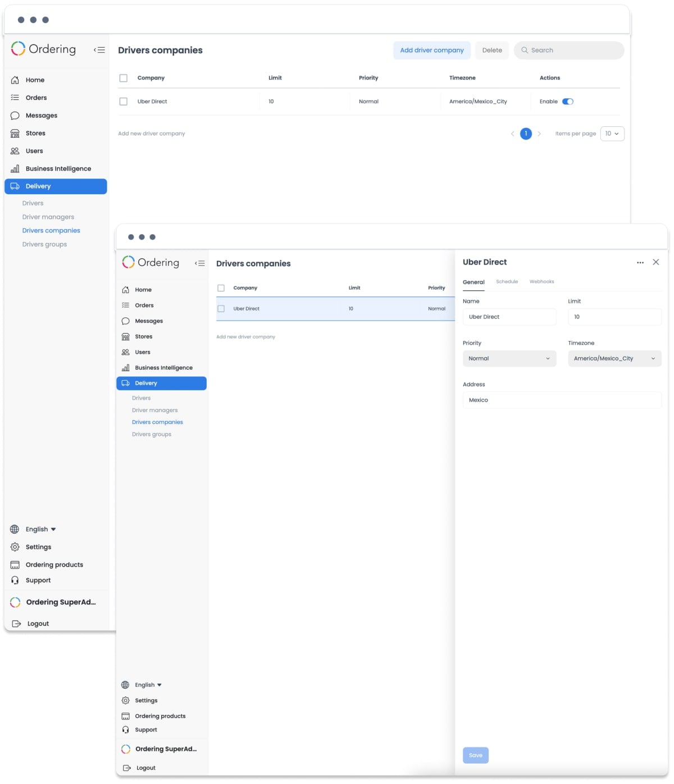Viewport: 674px width, 784px height.
Task: Click the Save button in the detail panel
Action: (x=476, y=756)
